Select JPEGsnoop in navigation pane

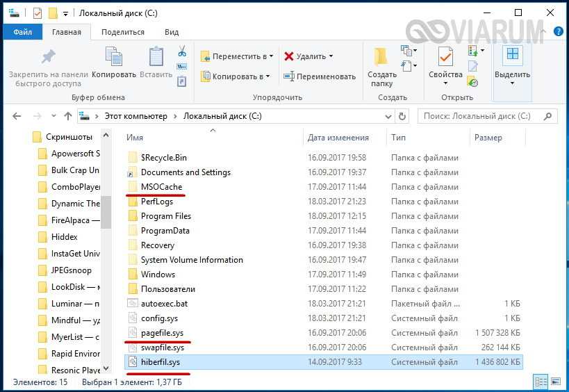[71, 270]
